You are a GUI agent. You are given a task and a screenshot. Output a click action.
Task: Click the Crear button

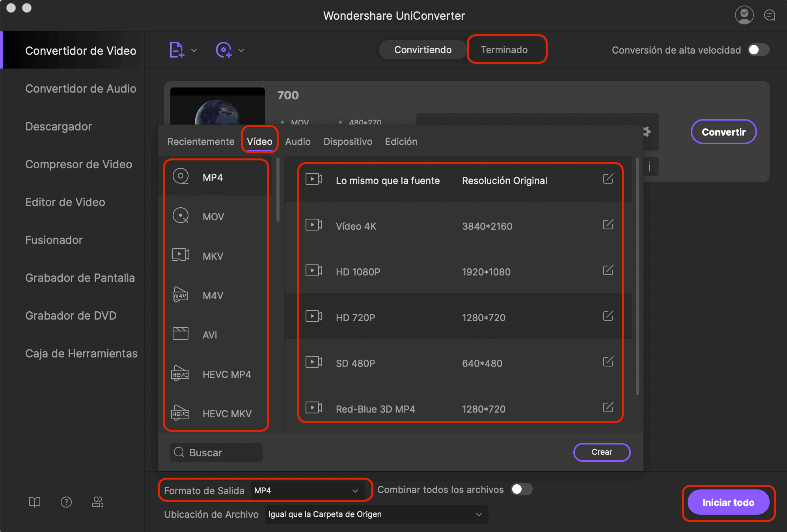(x=601, y=452)
